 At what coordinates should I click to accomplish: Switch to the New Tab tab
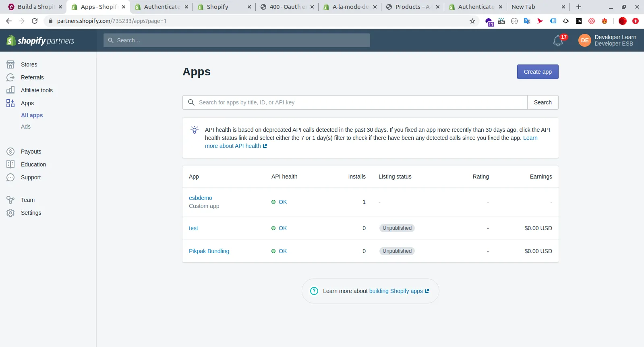coord(538,7)
